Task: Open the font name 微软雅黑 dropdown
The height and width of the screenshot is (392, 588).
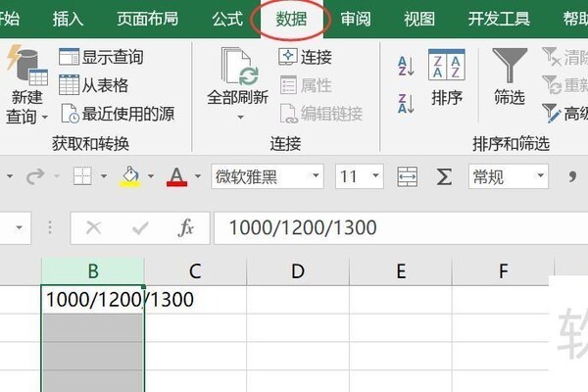Action: [x=316, y=175]
